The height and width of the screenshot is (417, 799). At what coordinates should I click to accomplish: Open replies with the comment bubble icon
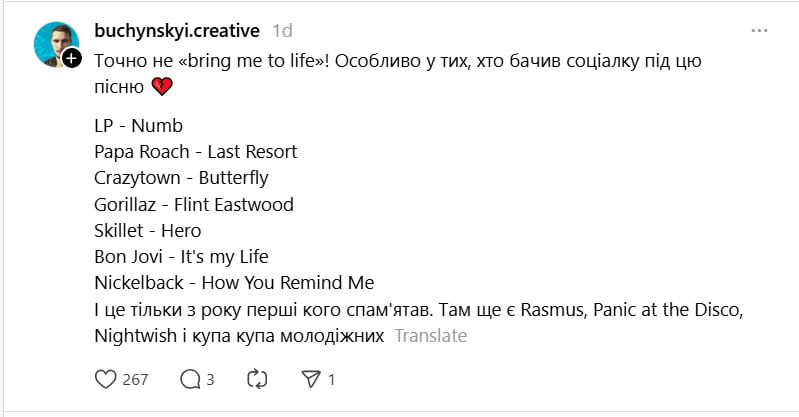(189, 379)
